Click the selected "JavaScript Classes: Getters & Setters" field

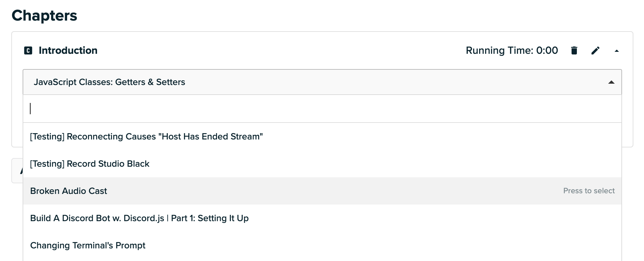tap(109, 82)
